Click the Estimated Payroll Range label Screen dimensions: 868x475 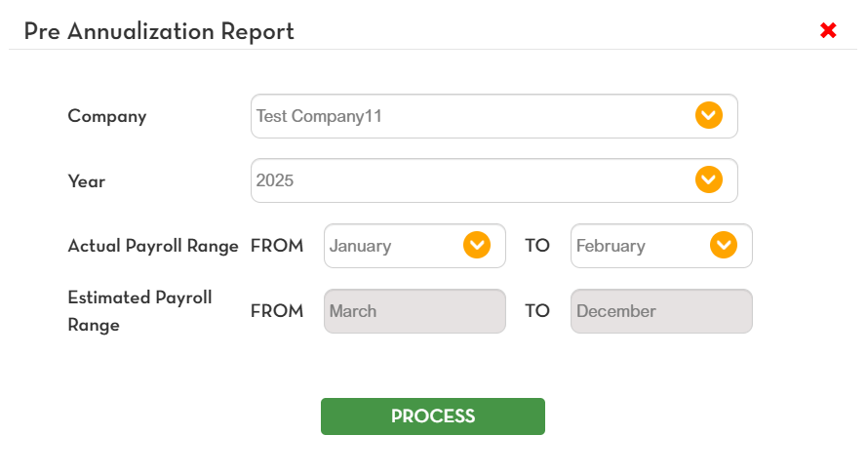[139, 311]
